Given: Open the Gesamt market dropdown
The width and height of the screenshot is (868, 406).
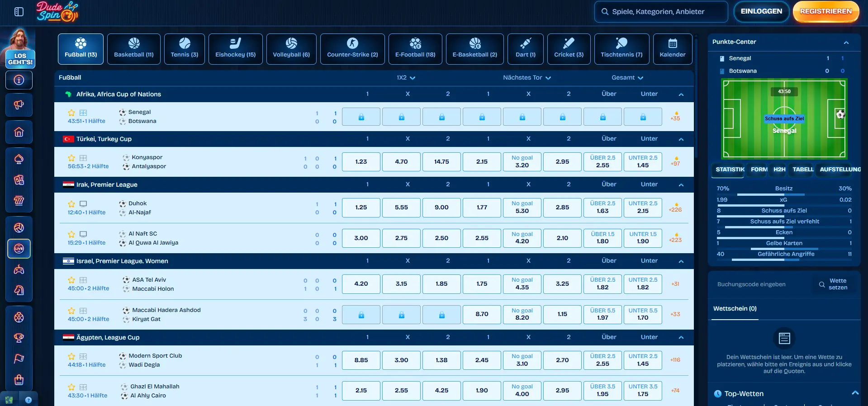Looking at the screenshot, I should (x=627, y=78).
